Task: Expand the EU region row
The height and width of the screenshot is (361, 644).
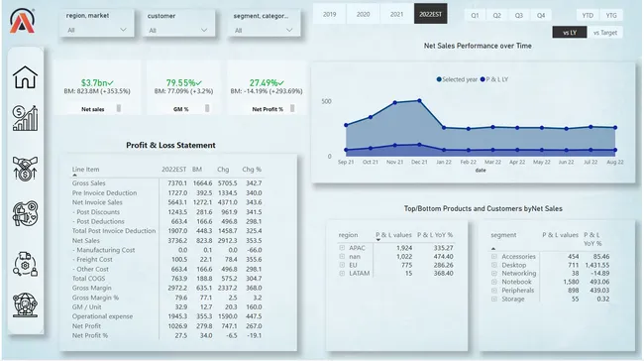Action: coord(342,265)
